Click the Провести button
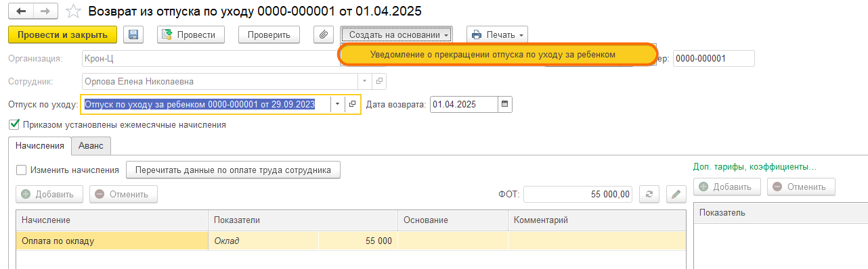The image size is (868, 269). (191, 34)
